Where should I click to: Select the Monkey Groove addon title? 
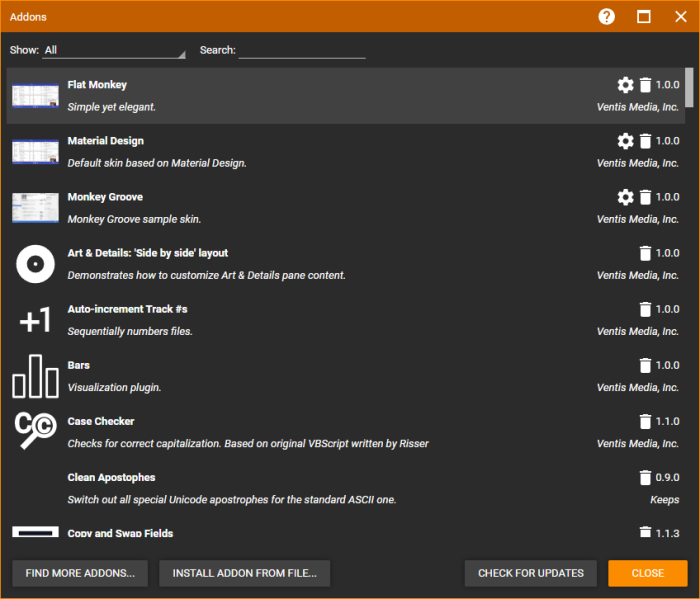pyautogui.click(x=105, y=197)
